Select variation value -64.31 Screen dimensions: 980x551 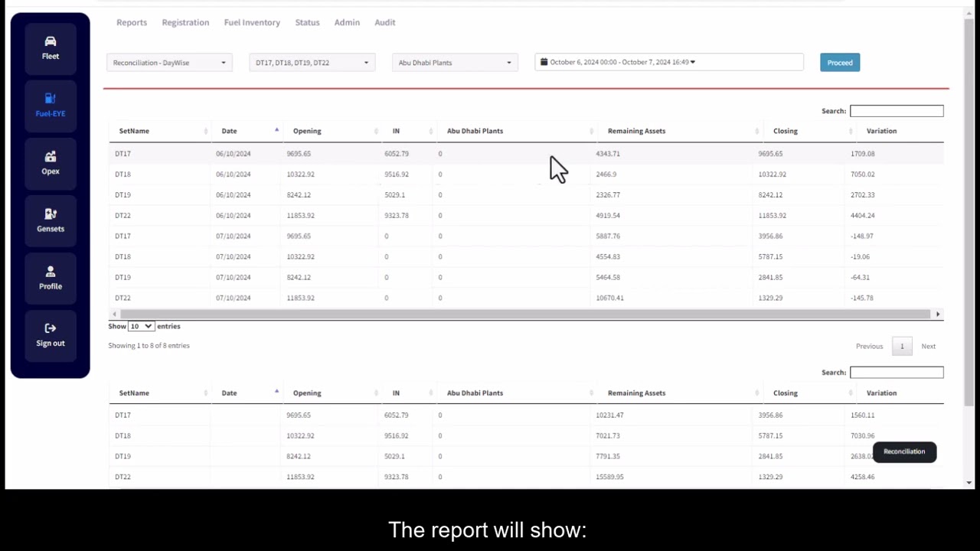[x=860, y=277]
